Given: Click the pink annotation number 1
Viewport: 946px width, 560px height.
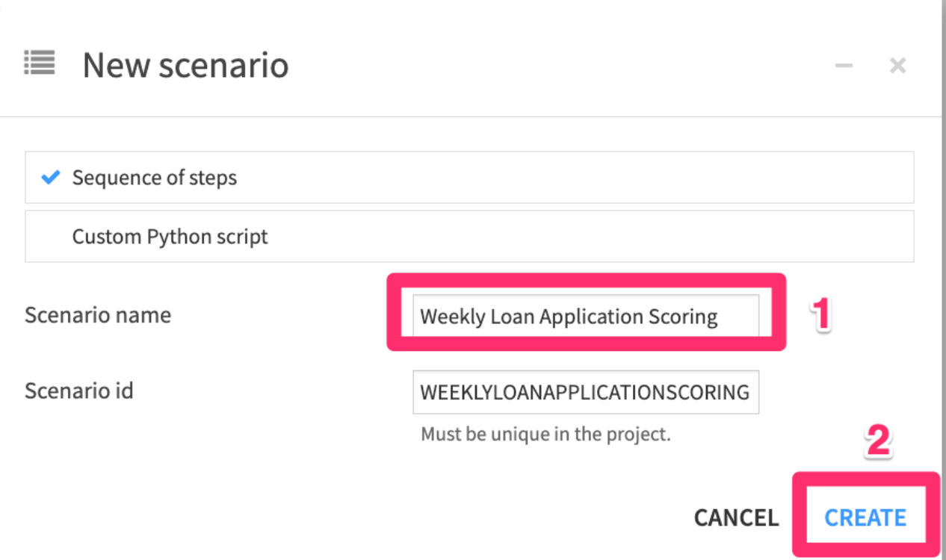Looking at the screenshot, I should click(x=821, y=314).
